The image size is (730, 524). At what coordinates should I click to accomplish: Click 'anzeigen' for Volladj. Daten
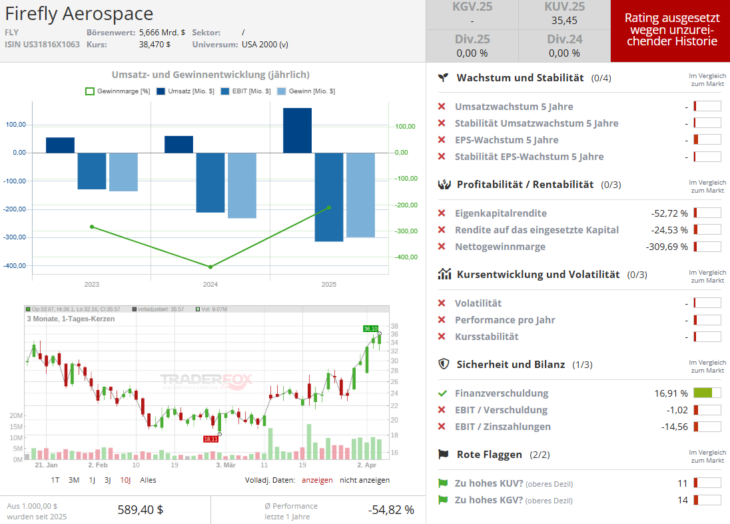click(x=316, y=480)
